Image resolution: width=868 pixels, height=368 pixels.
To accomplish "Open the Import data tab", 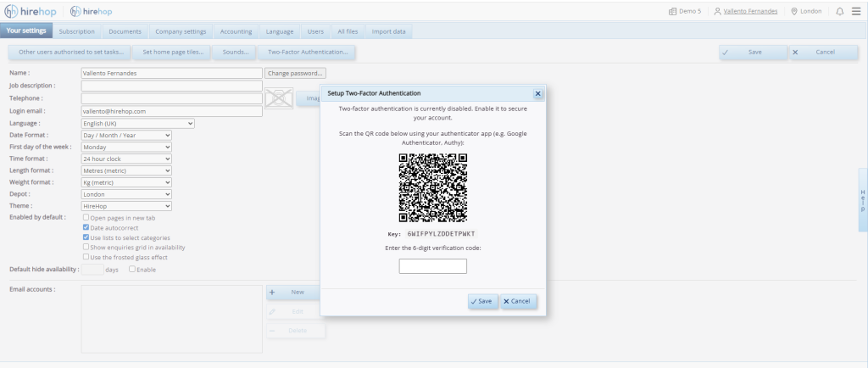I will click(x=388, y=31).
